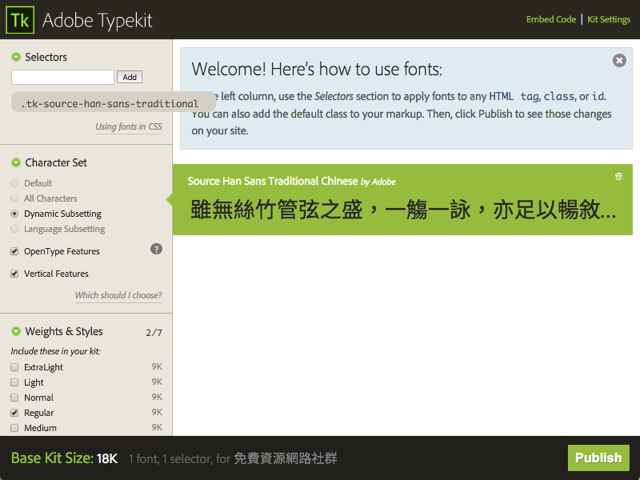Close the Welcome help banner
Viewport: 640px width, 480px height.
pyautogui.click(x=619, y=61)
